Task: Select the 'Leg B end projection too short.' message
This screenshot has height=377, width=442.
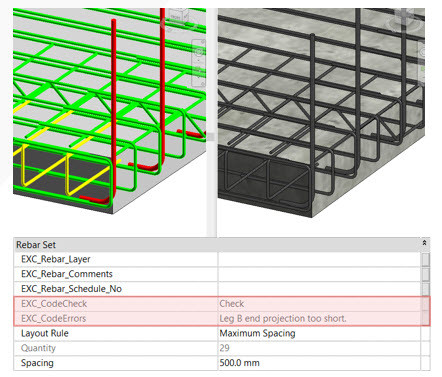Action: click(x=283, y=319)
